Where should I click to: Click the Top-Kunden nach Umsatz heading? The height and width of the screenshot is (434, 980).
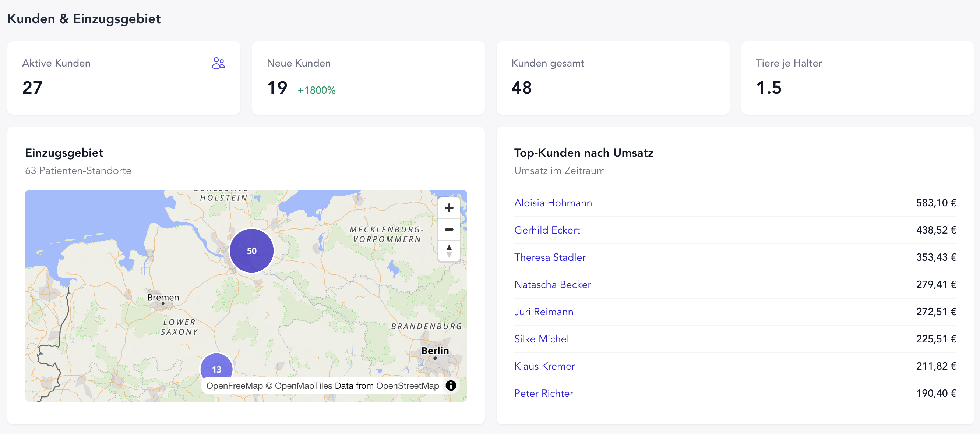point(584,153)
